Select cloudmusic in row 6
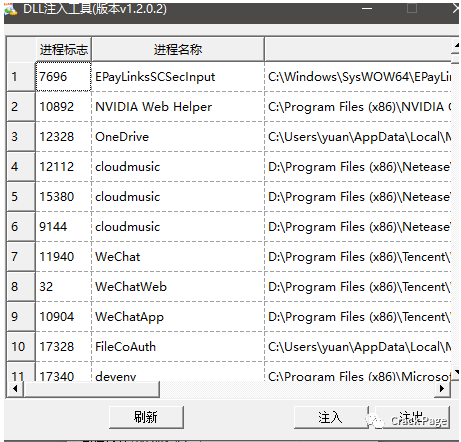This screenshot has height=442, width=461. pyautogui.click(x=178, y=227)
